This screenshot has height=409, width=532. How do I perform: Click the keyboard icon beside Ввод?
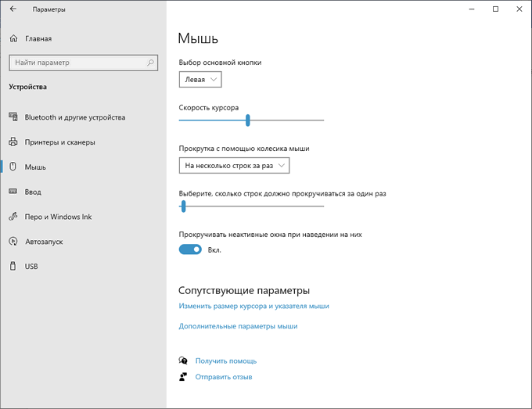click(x=13, y=192)
